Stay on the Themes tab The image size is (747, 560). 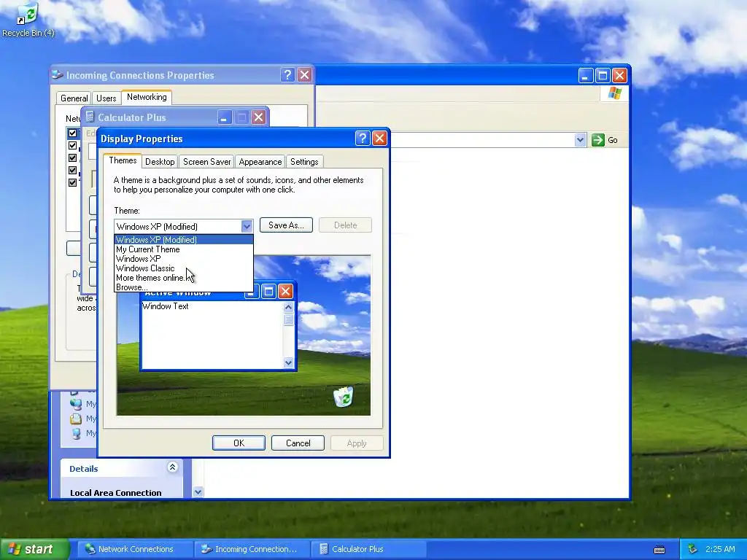tap(123, 160)
